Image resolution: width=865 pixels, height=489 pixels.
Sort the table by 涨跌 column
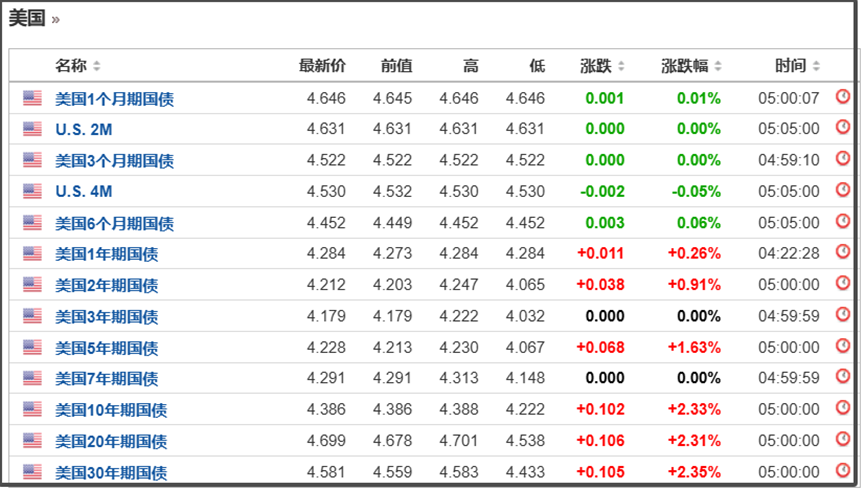pos(602,66)
